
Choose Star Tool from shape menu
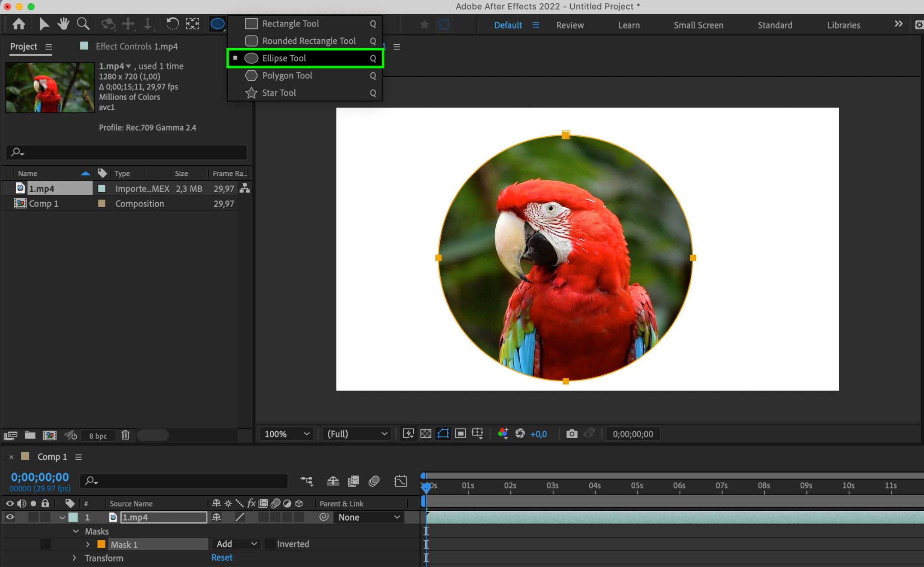point(279,93)
